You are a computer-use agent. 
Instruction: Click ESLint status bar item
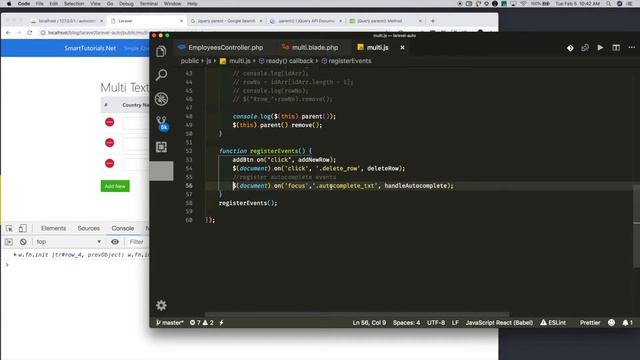coord(553,322)
